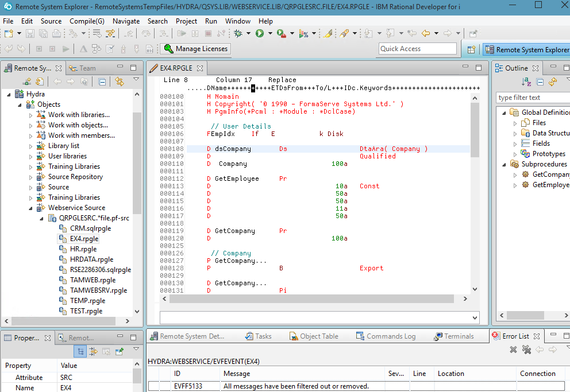Click Collapse All icon in Remote Systems panel

[x=102, y=81]
